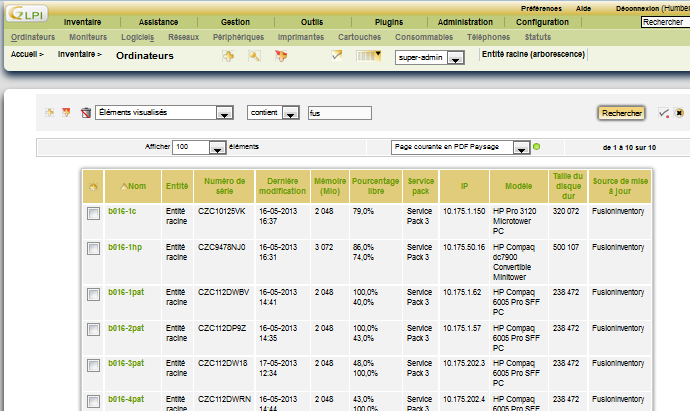Viewport: 690px width, 411px height.
Task: Click the color palette selector in breadcrumb bar
Action: tap(369, 56)
